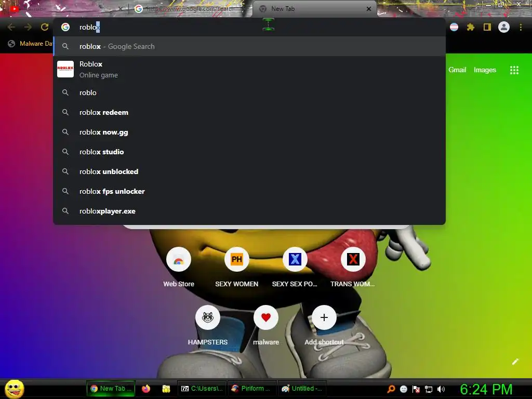This screenshot has width=532, height=399.
Task: Click the magnifier tray icon
Action: pos(391,389)
